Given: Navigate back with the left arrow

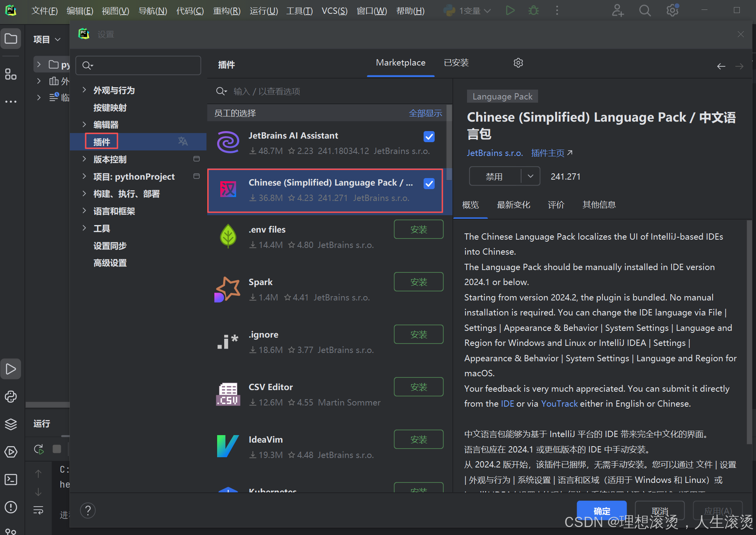Looking at the screenshot, I should click(x=721, y=66).
